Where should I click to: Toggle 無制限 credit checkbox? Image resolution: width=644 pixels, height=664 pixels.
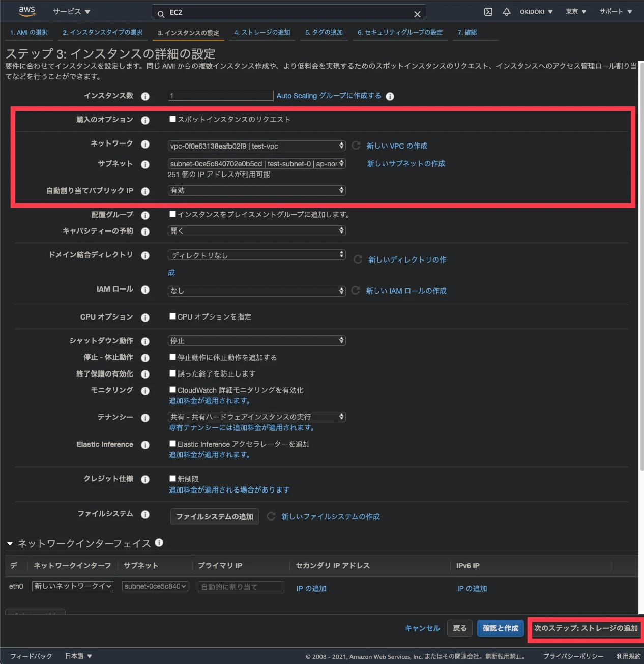coord(172,478)
